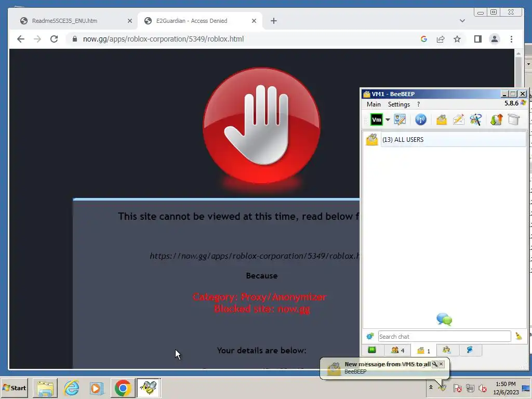This screenshot has width=532, height=399.
Task: Select the (13) ALL USERS chat row
Action: click(445, 139)
